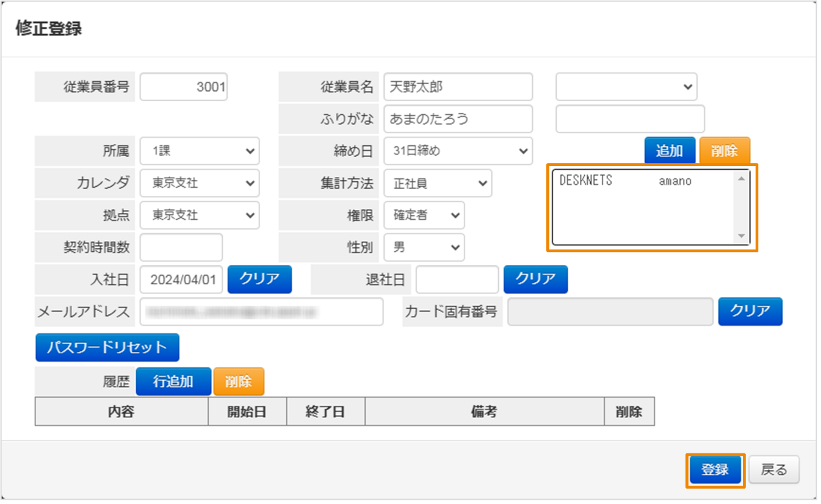Click the ふりがな input field

(x=458, y=118)
